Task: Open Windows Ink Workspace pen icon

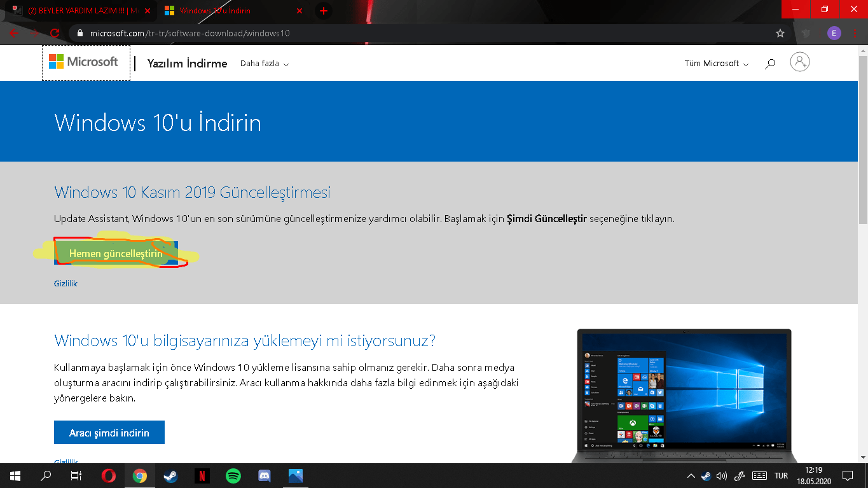Action: pyautogui.click(x=740, y=476)
